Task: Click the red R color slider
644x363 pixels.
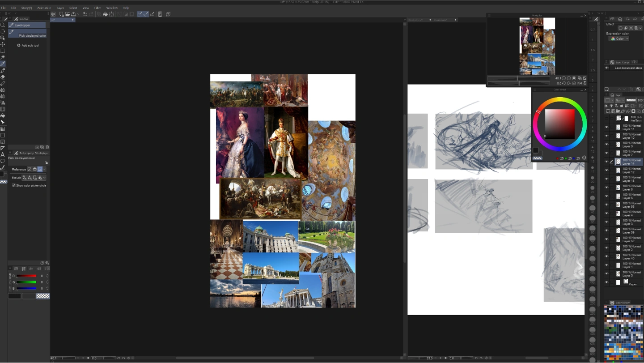Action: (27, 276)
